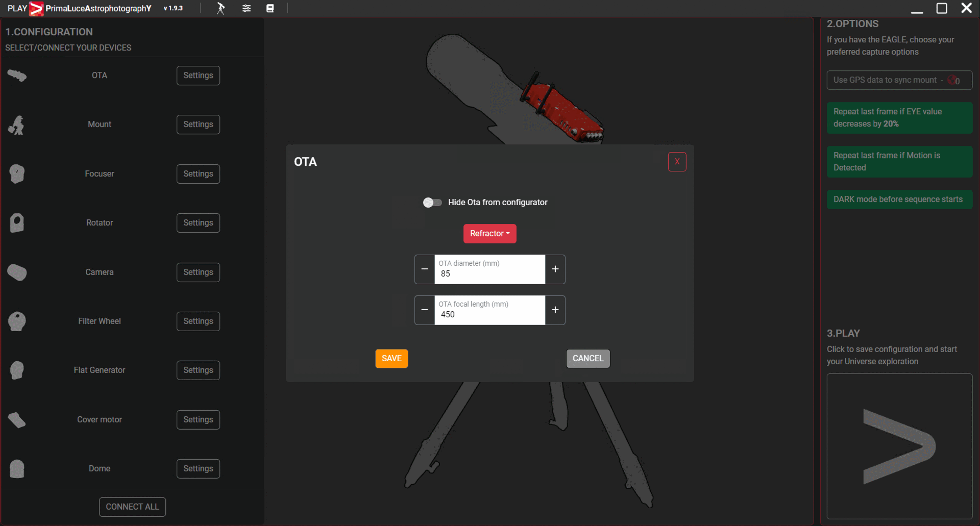Decrease OTA diameter with minus button
This screenshot has height=526, width=980.
425,269
